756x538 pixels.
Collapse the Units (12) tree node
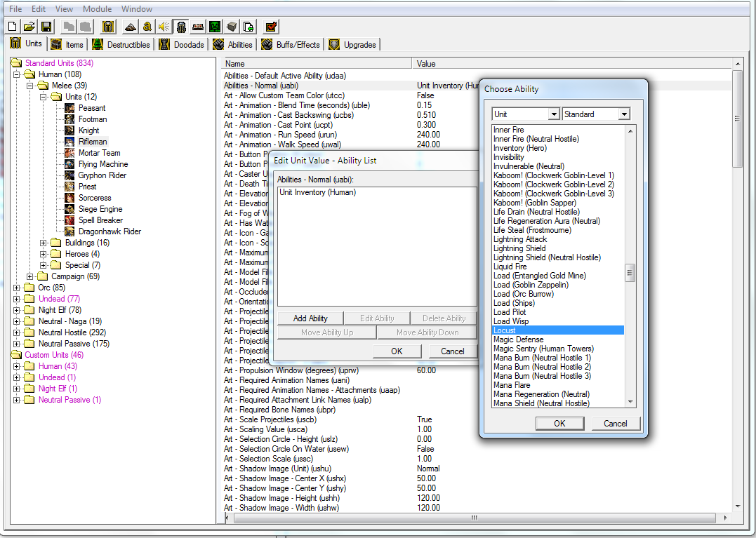tap(44, 97)
